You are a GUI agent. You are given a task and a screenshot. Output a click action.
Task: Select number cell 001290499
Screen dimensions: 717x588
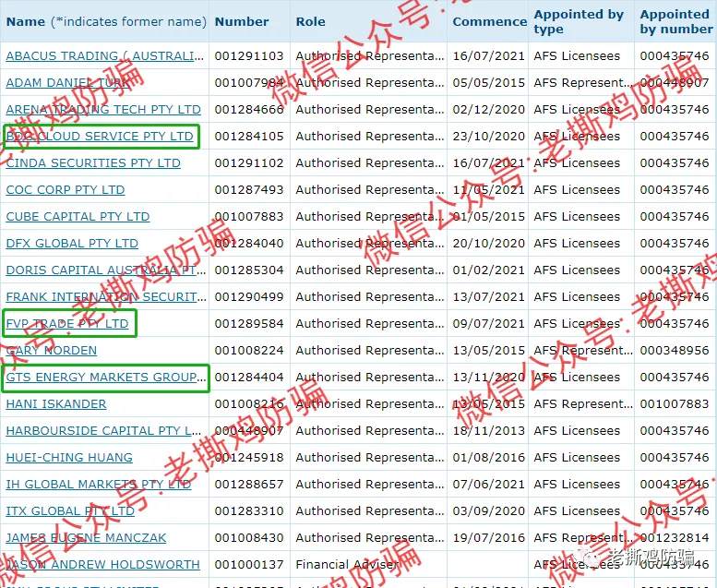click(249, 297)
